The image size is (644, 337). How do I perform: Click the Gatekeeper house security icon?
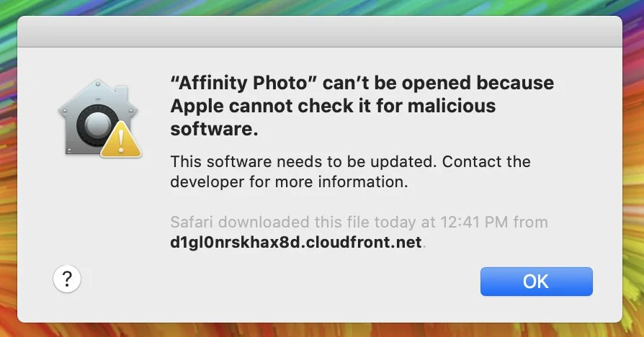coord(99,117)
